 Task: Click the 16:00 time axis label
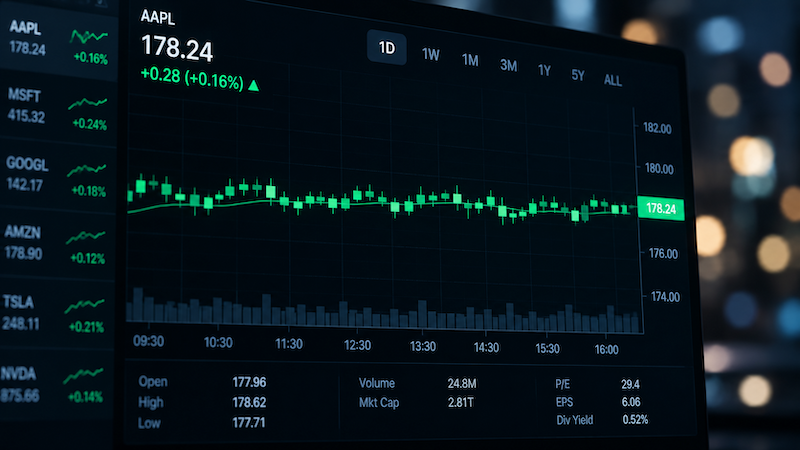point(607,349)
